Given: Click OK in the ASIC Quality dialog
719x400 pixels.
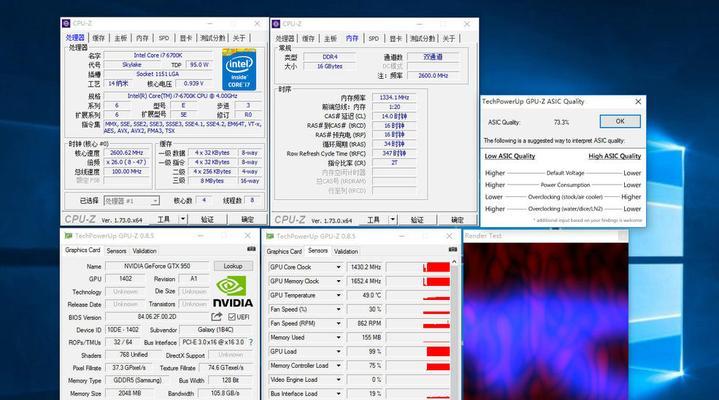Looking at the screenshot, I should click(x=620, y=122).
